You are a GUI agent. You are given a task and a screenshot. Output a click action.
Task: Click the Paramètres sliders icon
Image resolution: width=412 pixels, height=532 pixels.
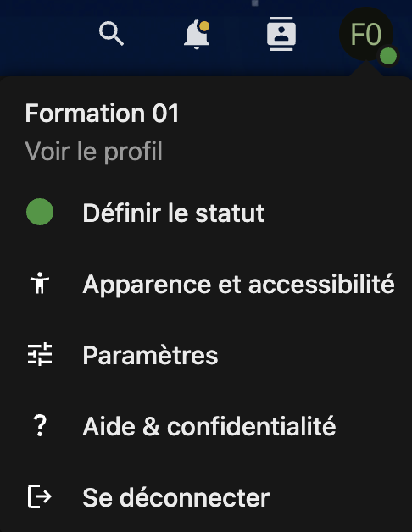pyautogui.click(x=40, y=354)
